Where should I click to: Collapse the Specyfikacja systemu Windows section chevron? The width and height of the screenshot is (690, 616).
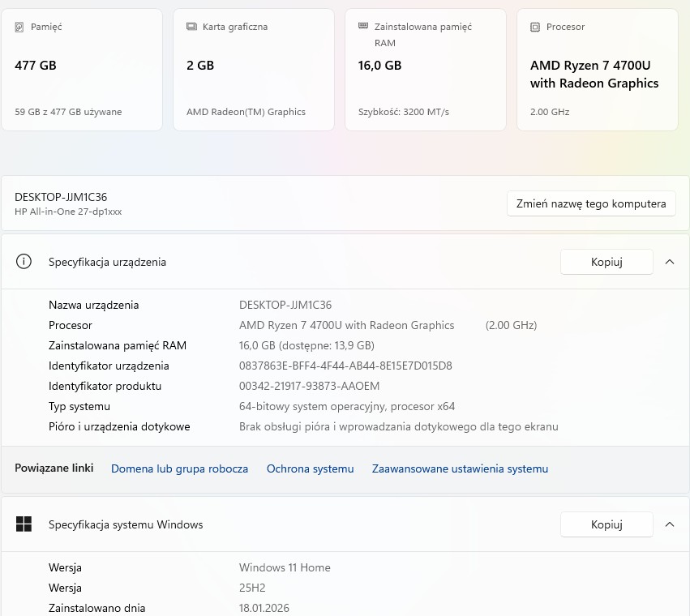pos(670,524)
